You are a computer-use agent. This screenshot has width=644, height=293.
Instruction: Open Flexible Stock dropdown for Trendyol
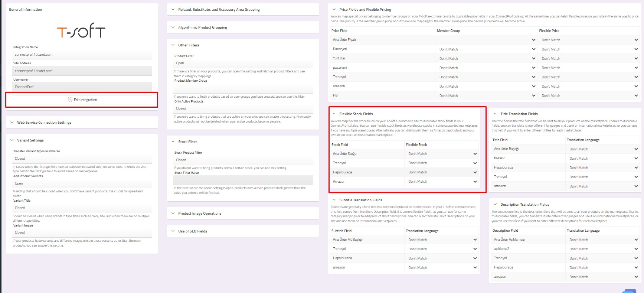442,163
